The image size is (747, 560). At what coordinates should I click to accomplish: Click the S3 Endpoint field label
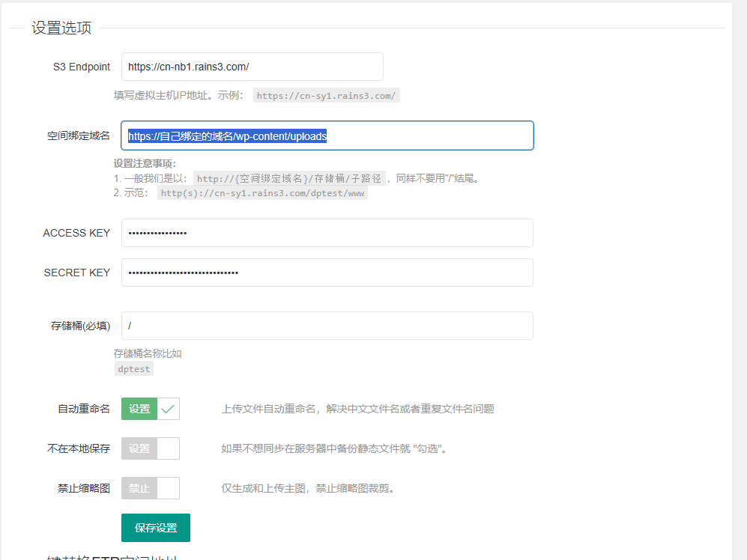[81, 67]
